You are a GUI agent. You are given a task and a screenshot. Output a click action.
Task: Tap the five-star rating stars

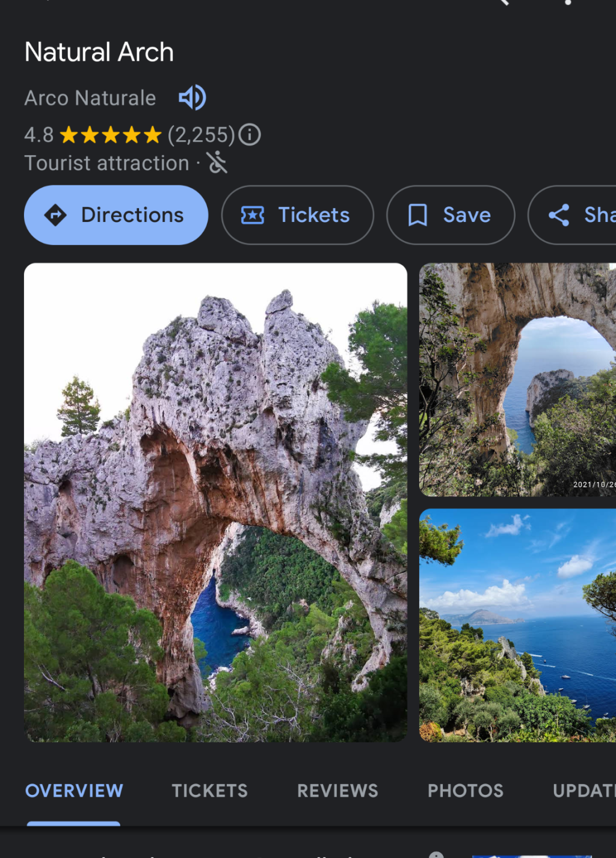tap(111, 135)
